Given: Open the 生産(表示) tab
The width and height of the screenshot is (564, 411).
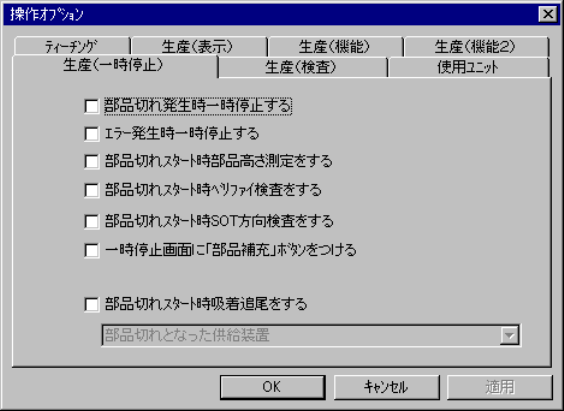Looking at the screenshot, I should [199, 46].
